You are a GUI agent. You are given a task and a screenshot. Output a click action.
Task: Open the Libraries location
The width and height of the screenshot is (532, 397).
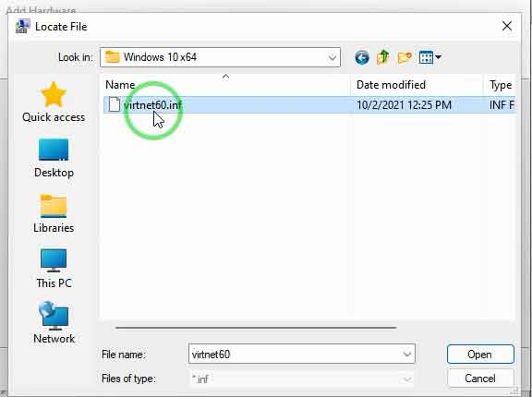coord(54,213)
